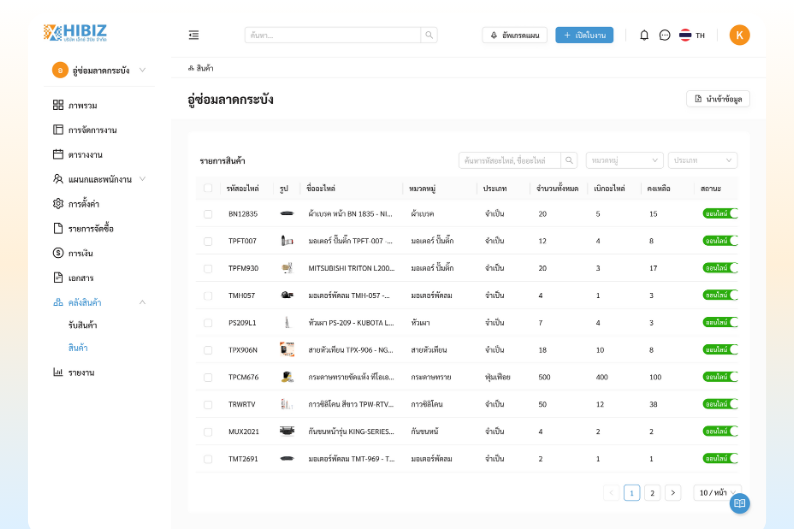
Task: Click the magnifier icon in top search bar
Action: [x=429, y=35]
